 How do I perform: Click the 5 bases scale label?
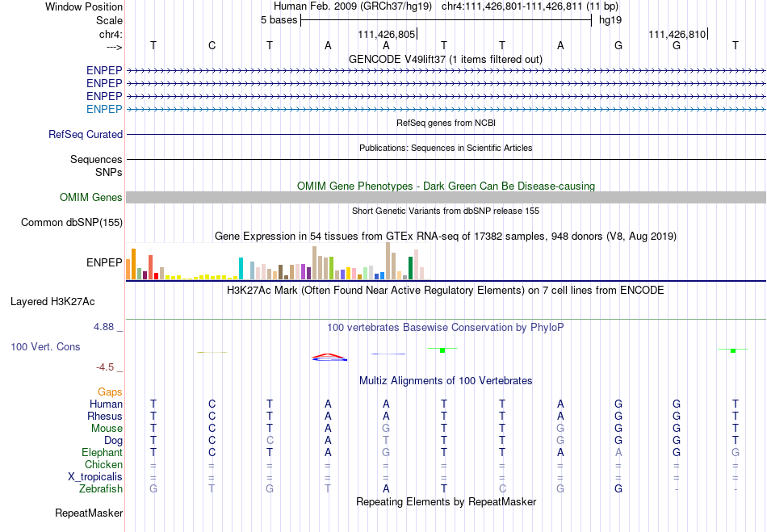[x=279, y=20]
